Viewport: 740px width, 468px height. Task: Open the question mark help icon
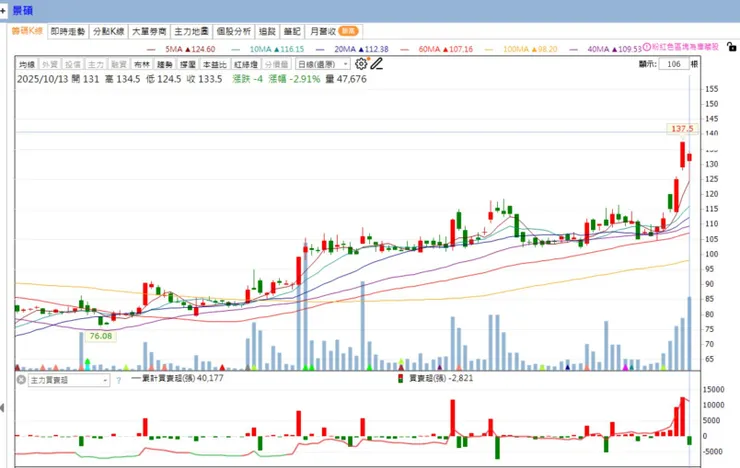[118, 380]
